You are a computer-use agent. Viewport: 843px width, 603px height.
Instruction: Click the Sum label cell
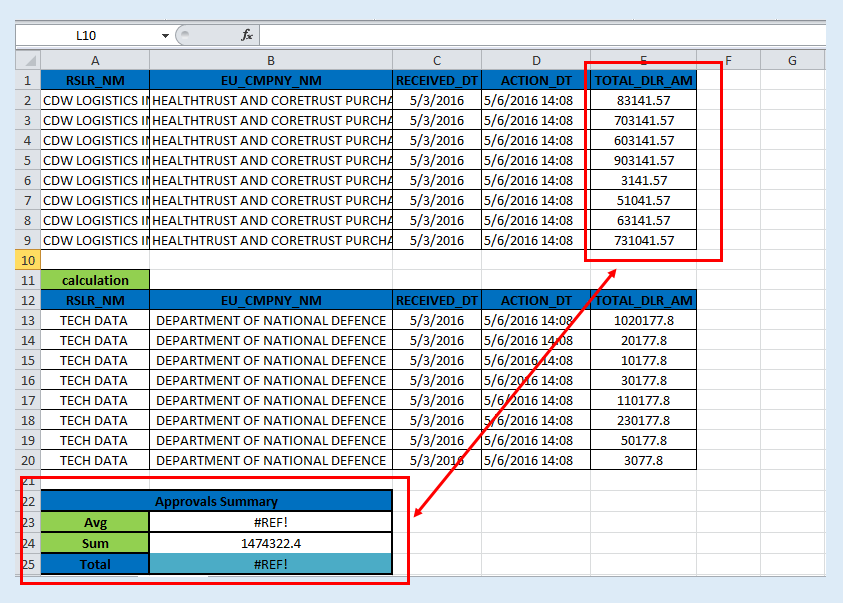[x=95, y=543]
